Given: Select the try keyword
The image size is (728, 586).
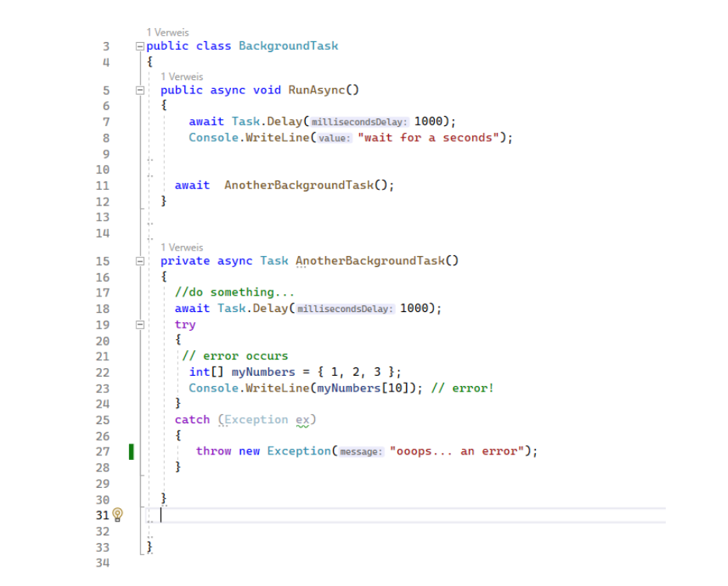Looking at the screenshot, I should click(x=185, y=325).
